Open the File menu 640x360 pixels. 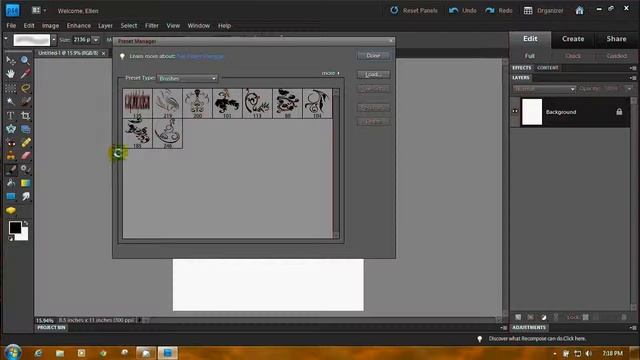[x=11, y=25]
